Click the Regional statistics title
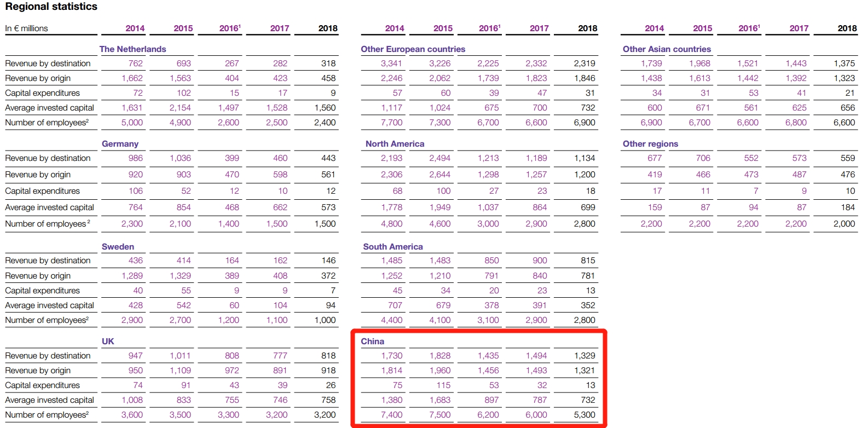The width and height of the screenshot is (868, 428). (51, 7)
